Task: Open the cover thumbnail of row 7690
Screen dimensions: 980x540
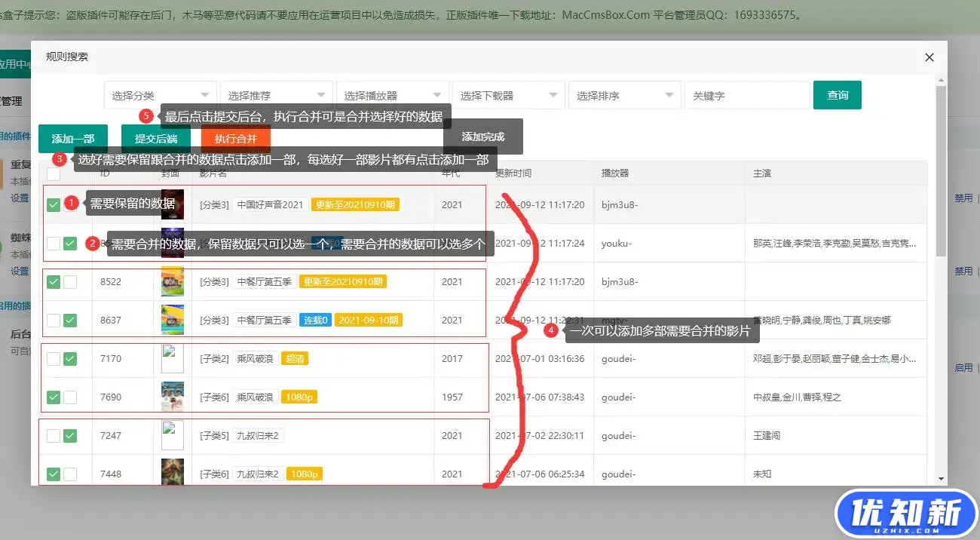Action: point(173,397)
